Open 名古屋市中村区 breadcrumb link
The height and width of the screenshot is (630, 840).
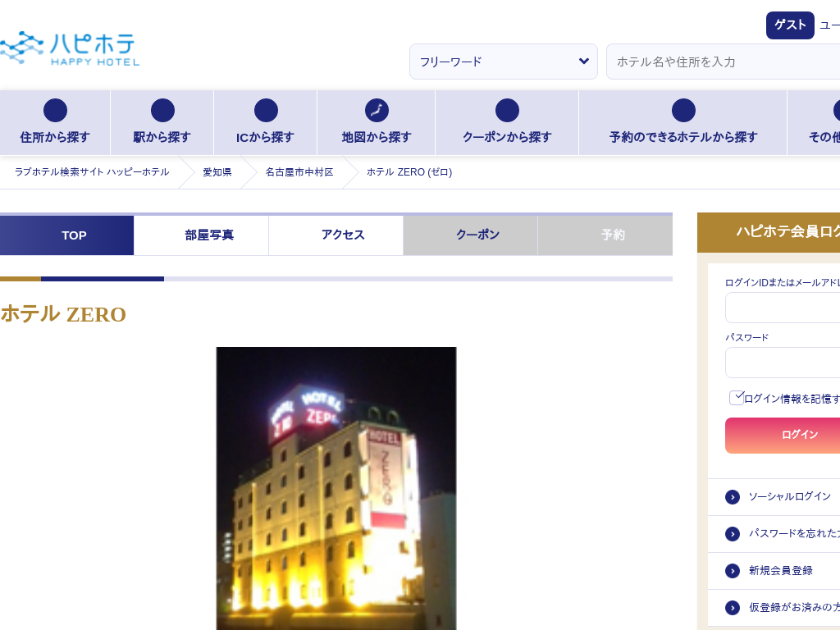299,172
